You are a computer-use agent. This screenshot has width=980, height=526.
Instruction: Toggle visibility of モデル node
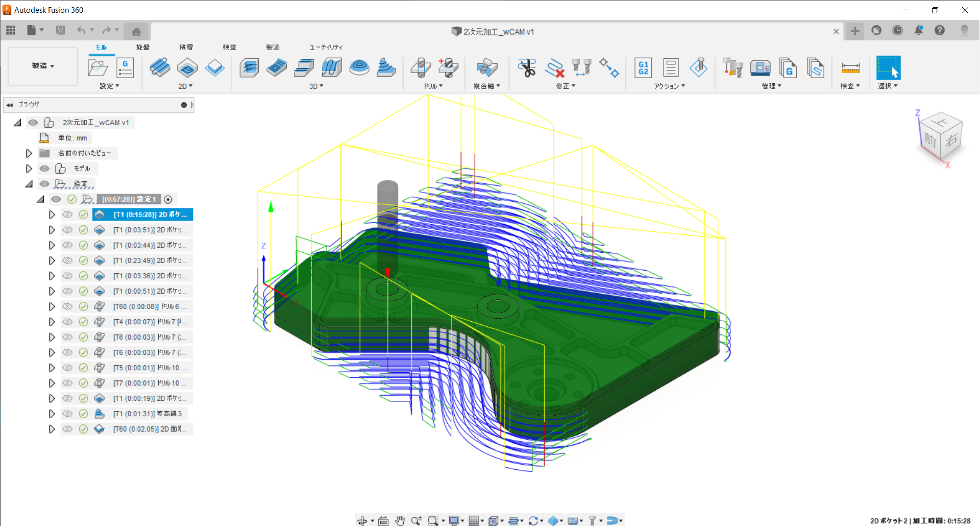[x=45, y=169]
